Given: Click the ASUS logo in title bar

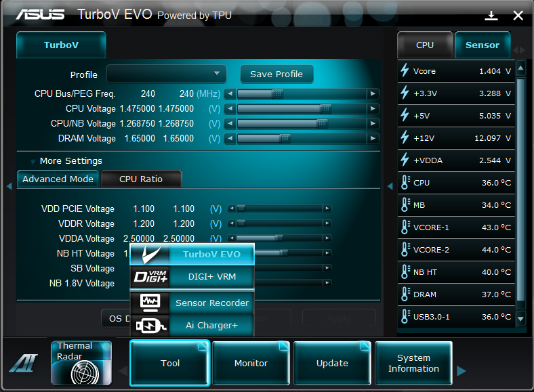Looking at the screenshot, I should (x=40, y=14).
